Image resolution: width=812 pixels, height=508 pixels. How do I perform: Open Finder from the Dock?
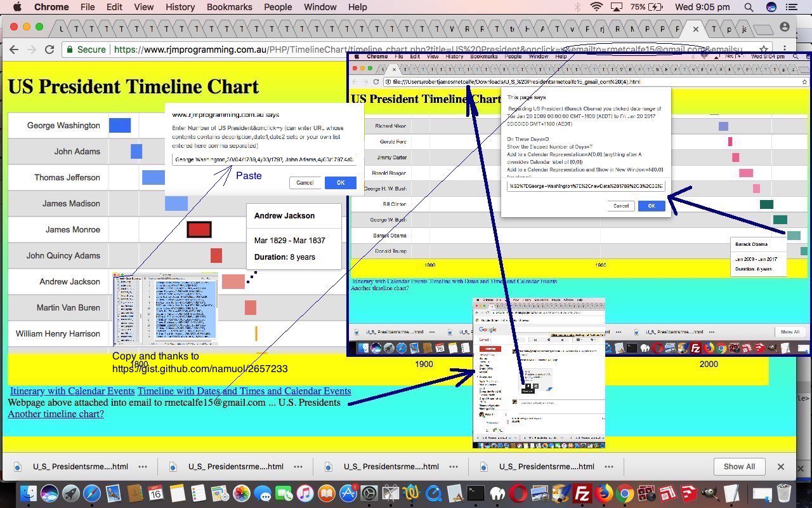point(29,493)
